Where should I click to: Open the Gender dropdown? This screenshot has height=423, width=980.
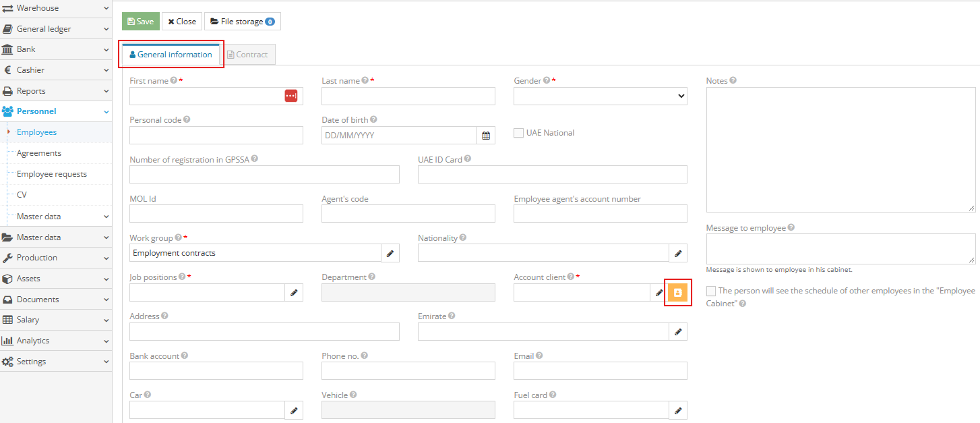click(x=601, y=96)
